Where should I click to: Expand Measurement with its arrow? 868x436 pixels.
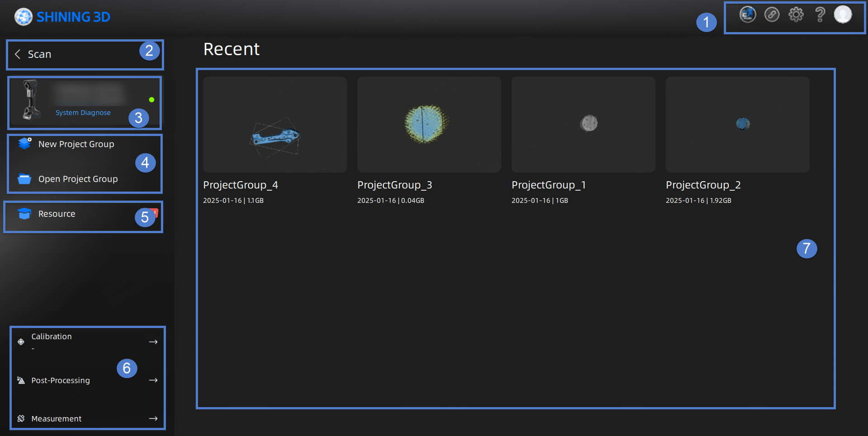(x=153, y=419)
